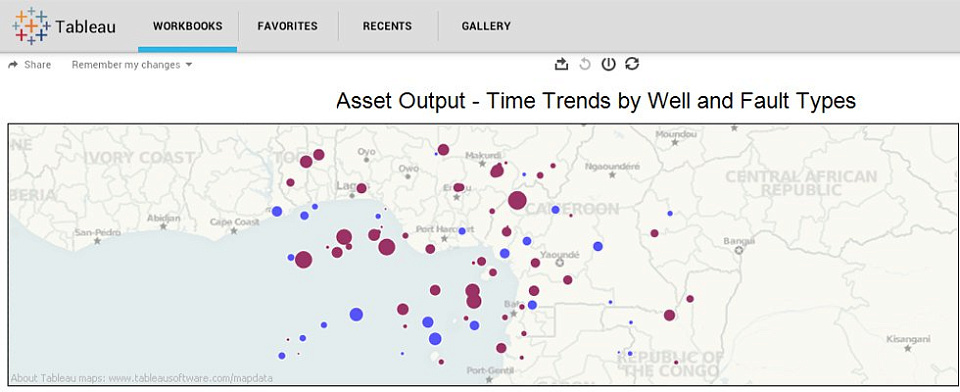The height and width of the screenshot is (392, 960).
Task: Select the blue marker near Port Harcourt
Action: [462, 231]
